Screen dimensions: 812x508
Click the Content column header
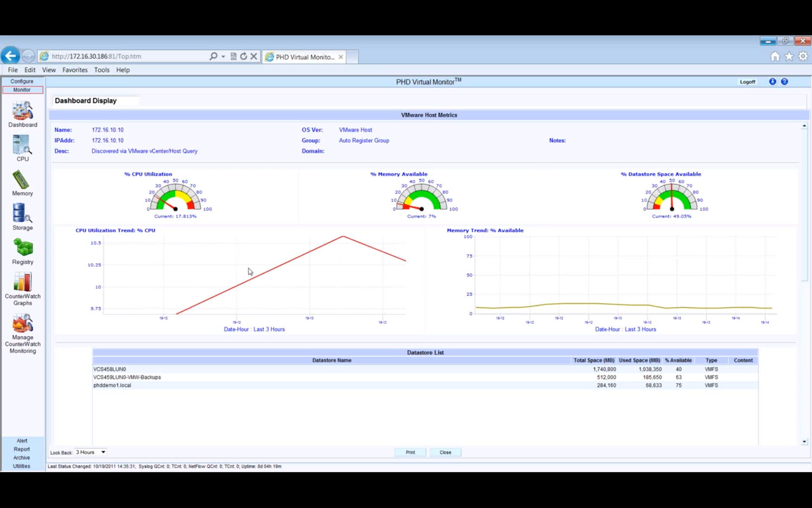[x=743, y=360]
